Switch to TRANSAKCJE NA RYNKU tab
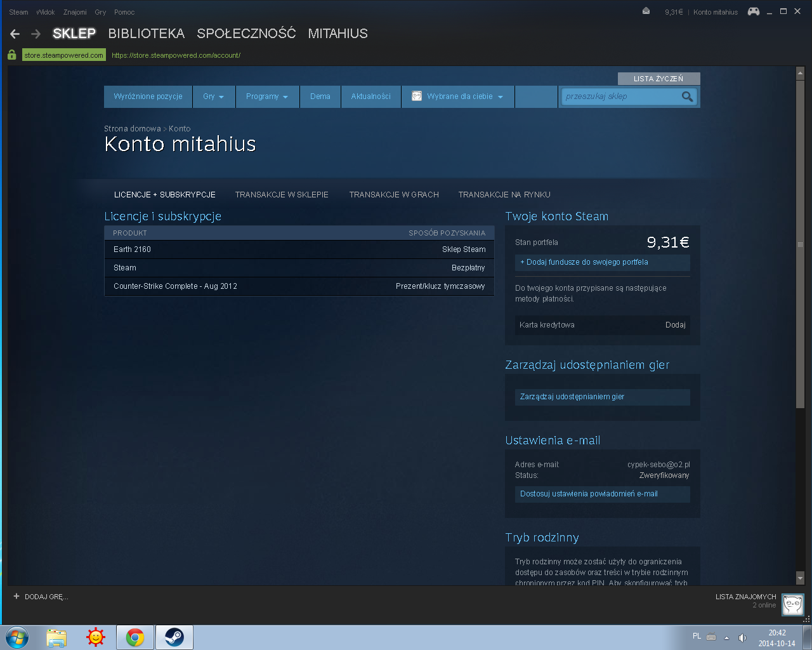The height and width of the screenshot is (650, 812). [x=504, y=195]
